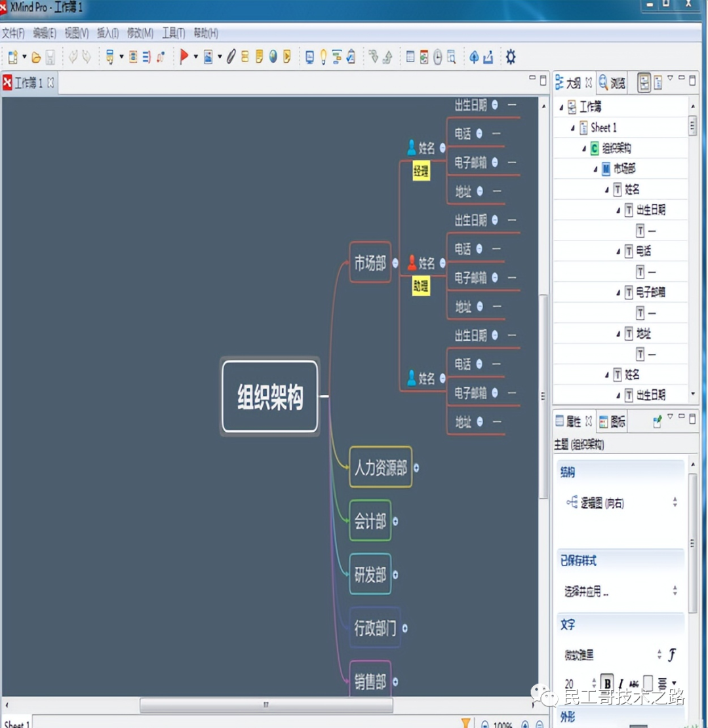708x728 pixels.
Task: Toggle italic text formatting
Action: pos(621,683)
